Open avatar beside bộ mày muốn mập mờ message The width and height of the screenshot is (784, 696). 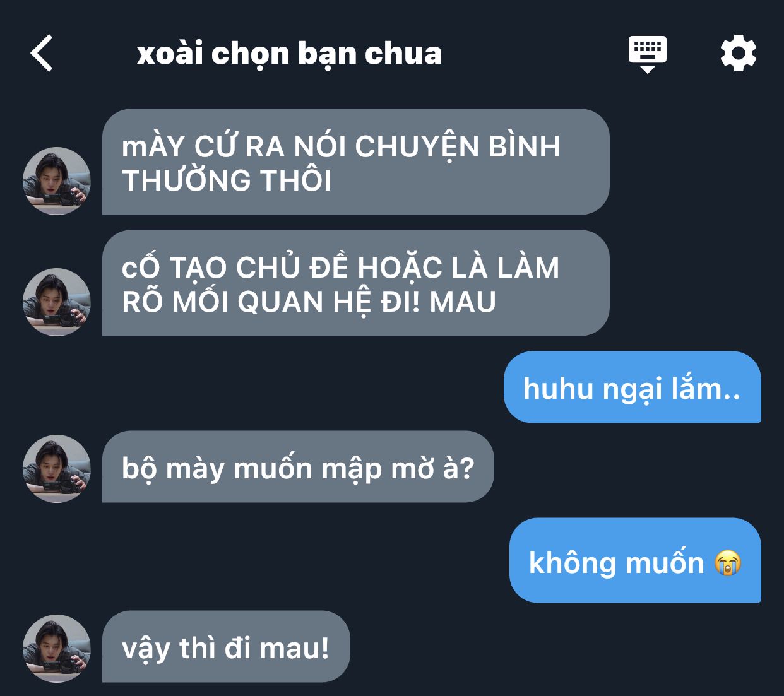pos(57,469)
